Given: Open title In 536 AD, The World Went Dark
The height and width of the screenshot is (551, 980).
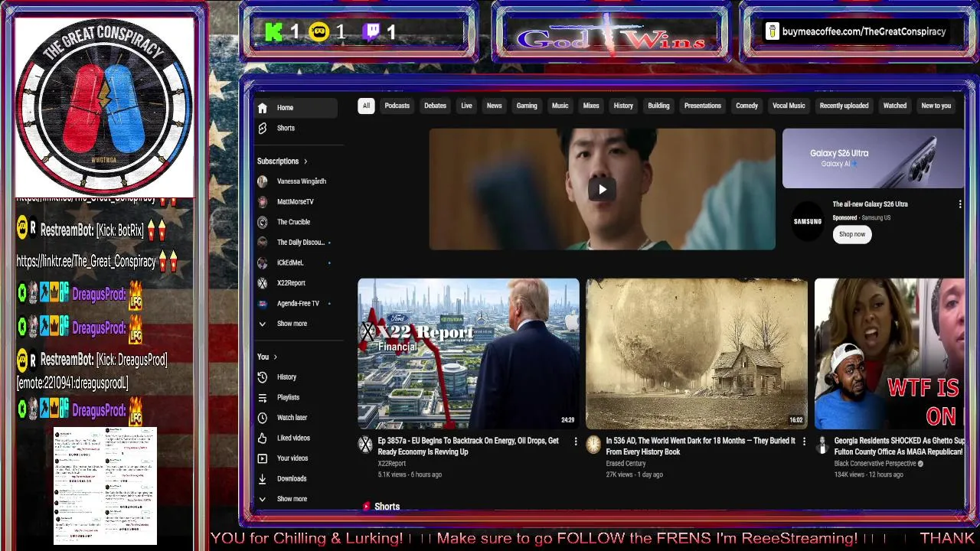Looking at the screenshot, I should pyautogui.click(x=701, y=446).
